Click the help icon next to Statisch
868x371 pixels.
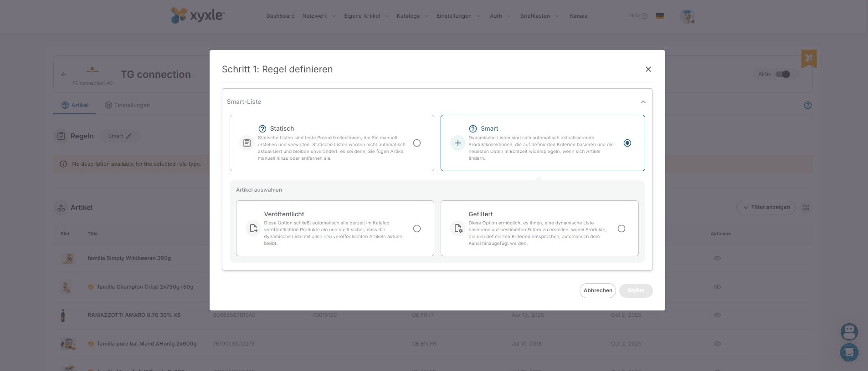pyautogui.click(x=262, y=129)
